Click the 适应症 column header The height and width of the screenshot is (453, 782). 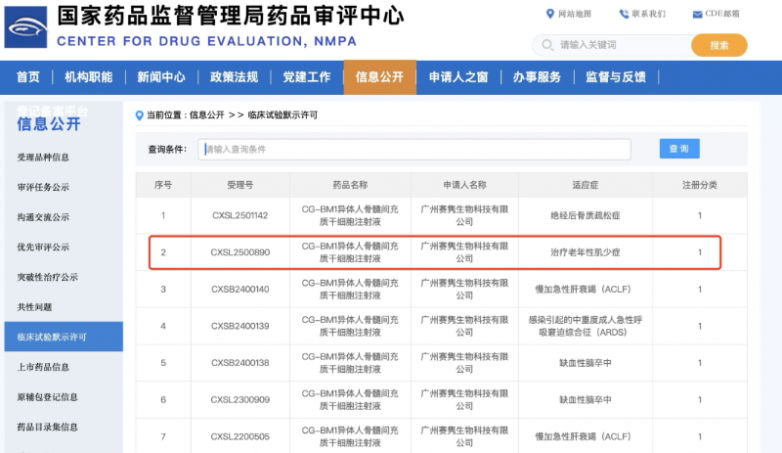pyautogui.click(x=585, y=185)
